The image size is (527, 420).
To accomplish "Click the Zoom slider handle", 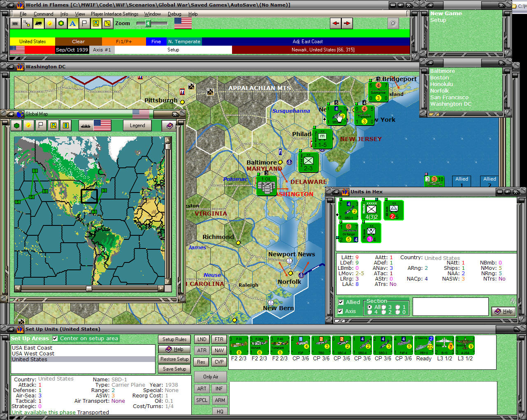I will point(148,23).
